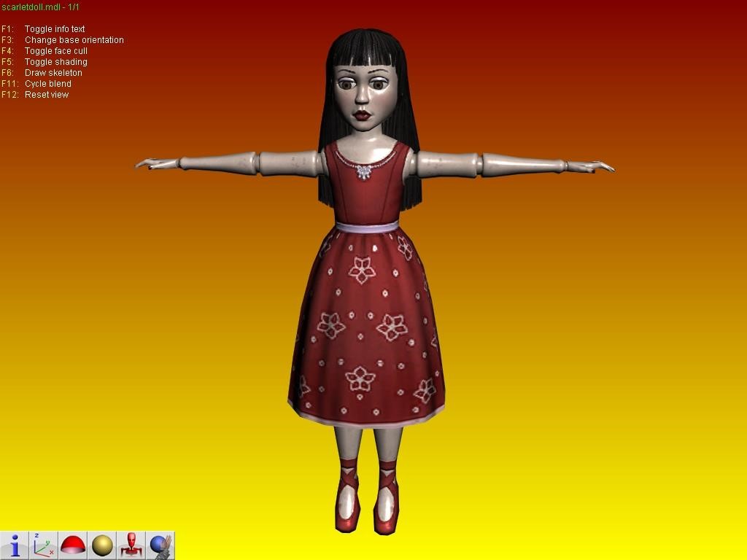Image resolution: width=747 pixels, height=560 pixels.
Task: Click the 'Reset view' F12 entry
Action: coord(46,95)
